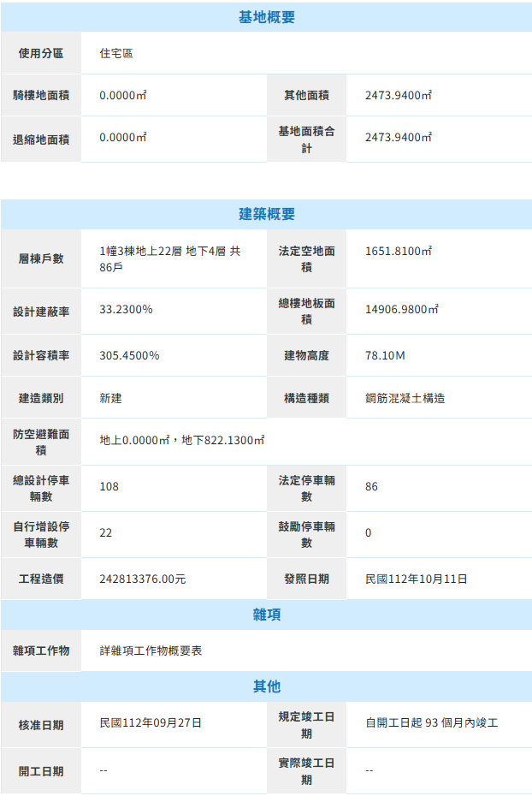Select the 法定空地面積 value 1651.8100㎡
Image resolution: width=532 pixels, height=802 pixels.
pyautogui.click(x=398, y=251)
